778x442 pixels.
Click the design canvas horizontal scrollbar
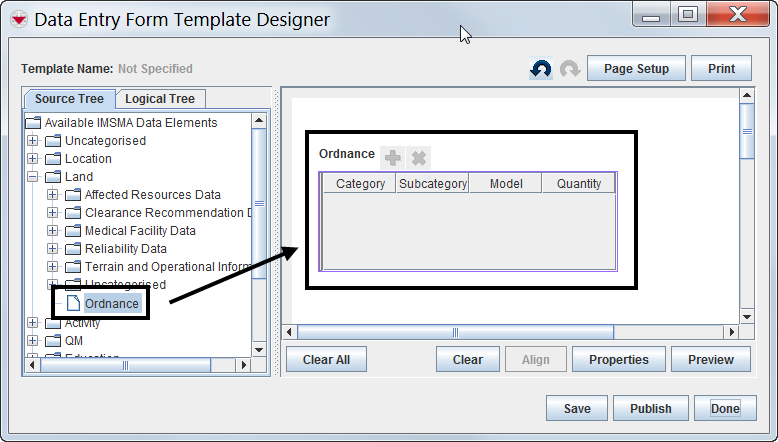click(x=455, y=332)
